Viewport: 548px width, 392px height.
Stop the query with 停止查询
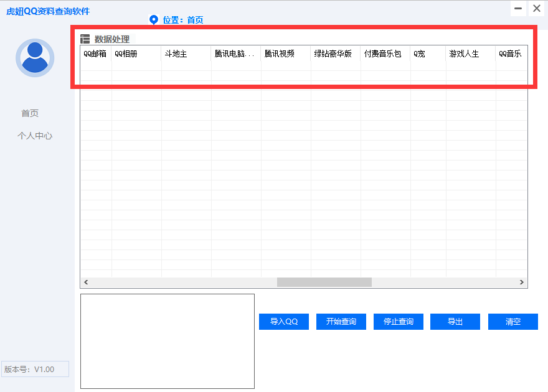click(399, 322)
